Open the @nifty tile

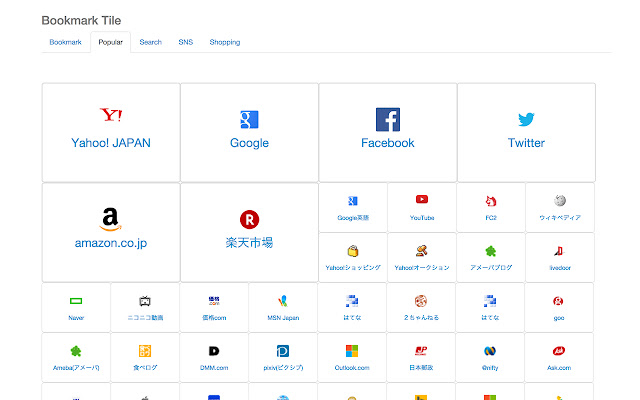point(490,358)
